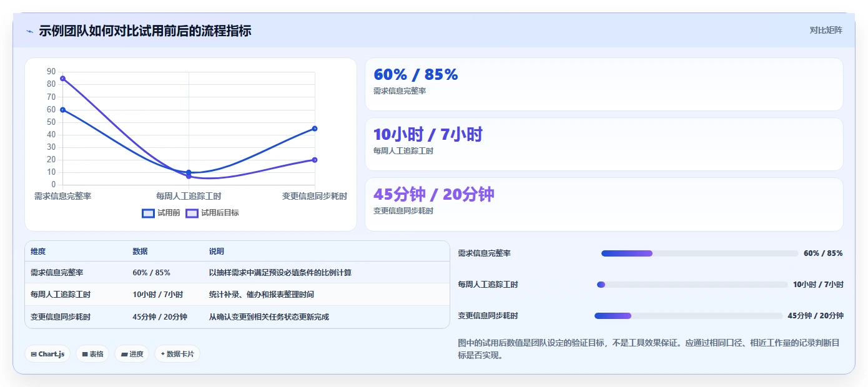Click the page title 示例团队如何对比试用前后的流程指标
This screenshot has height=387, width=868.
(145, 31)
